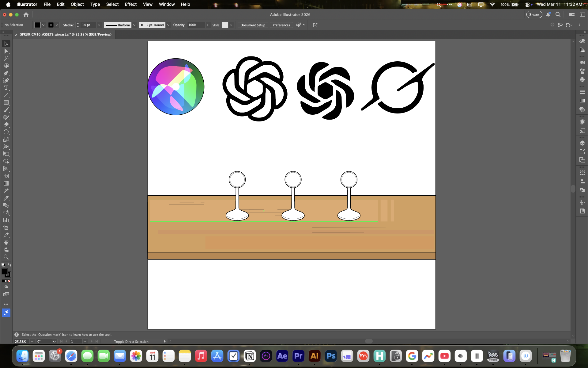Viewport: 588px width, 368px height.
Task: Open the Swatches panel grid icon
Action: (582, 62)
